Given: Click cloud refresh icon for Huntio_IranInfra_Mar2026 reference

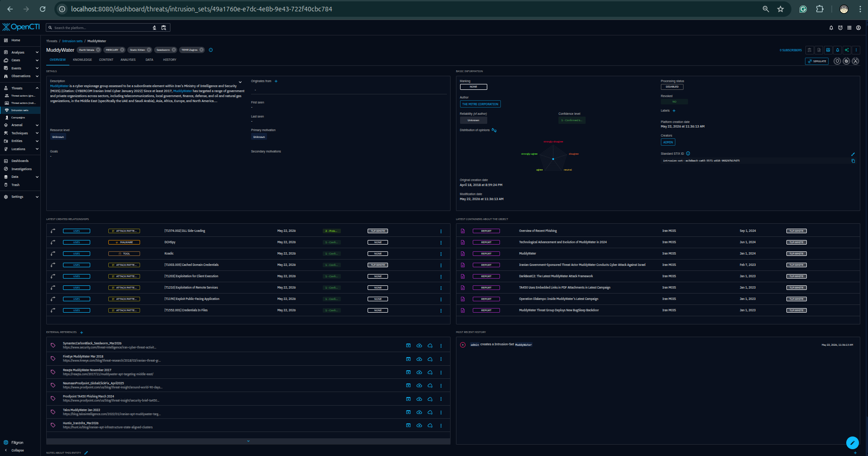Looking at the screenshot, I should pyautogui.click(x=430, y=426).
